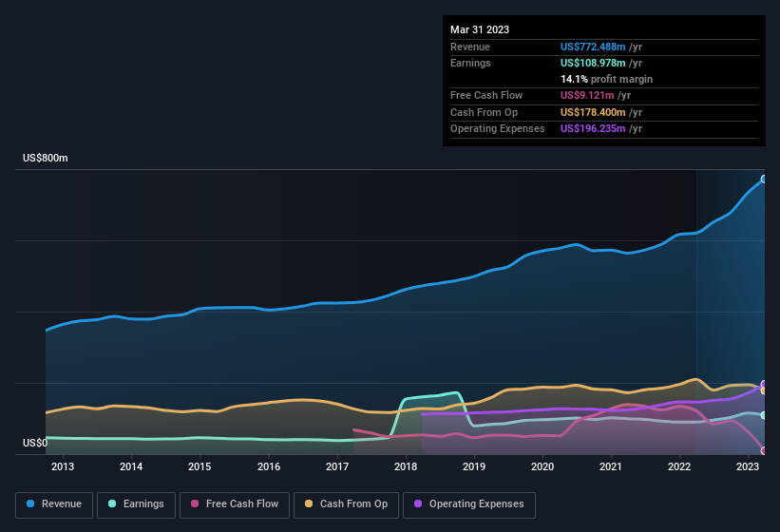Click the teal dot beside Earnings legend

pos(113,504)
